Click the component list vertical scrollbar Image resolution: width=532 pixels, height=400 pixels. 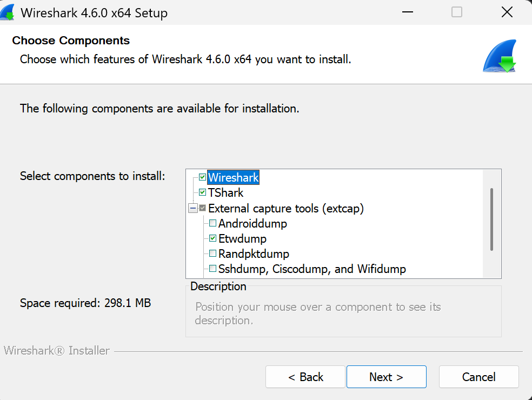point(491,219)
